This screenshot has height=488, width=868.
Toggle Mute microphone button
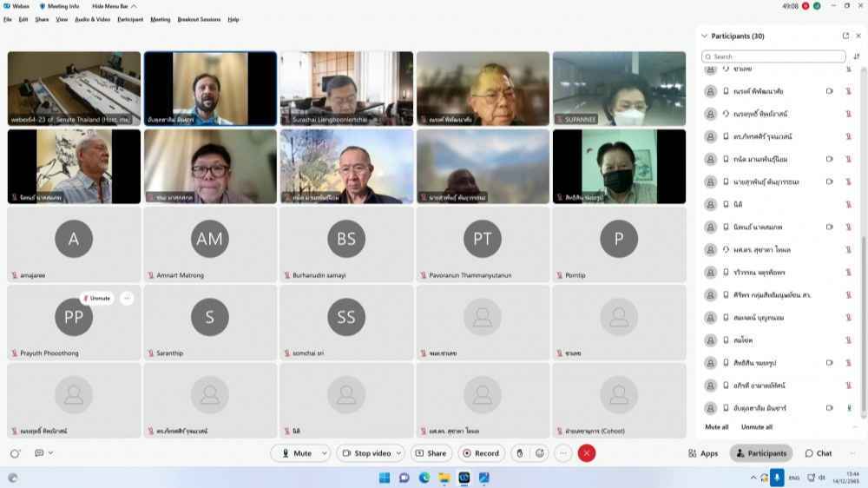pyautogui.click(x=295, y=453)
